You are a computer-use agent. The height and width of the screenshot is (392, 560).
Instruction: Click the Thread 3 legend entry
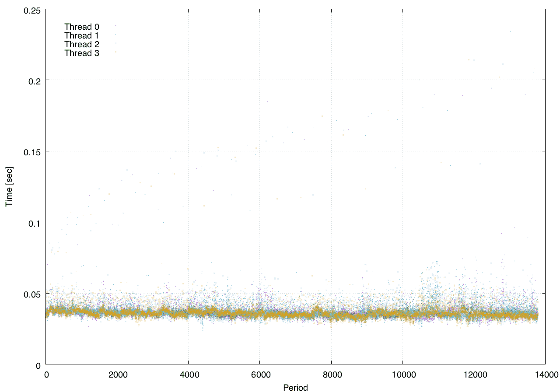click(x=82, y=53)
